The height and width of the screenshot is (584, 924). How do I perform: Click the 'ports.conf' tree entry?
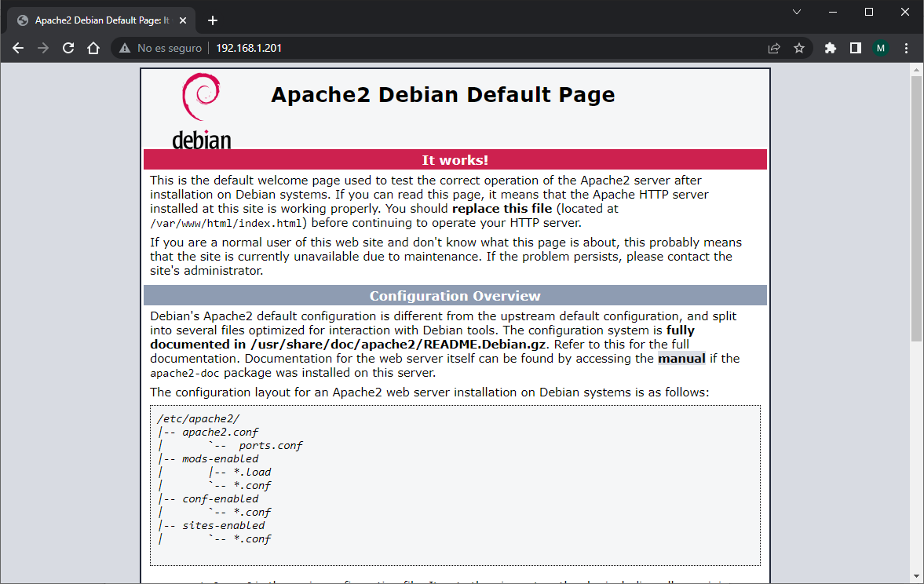click(271, 446)
